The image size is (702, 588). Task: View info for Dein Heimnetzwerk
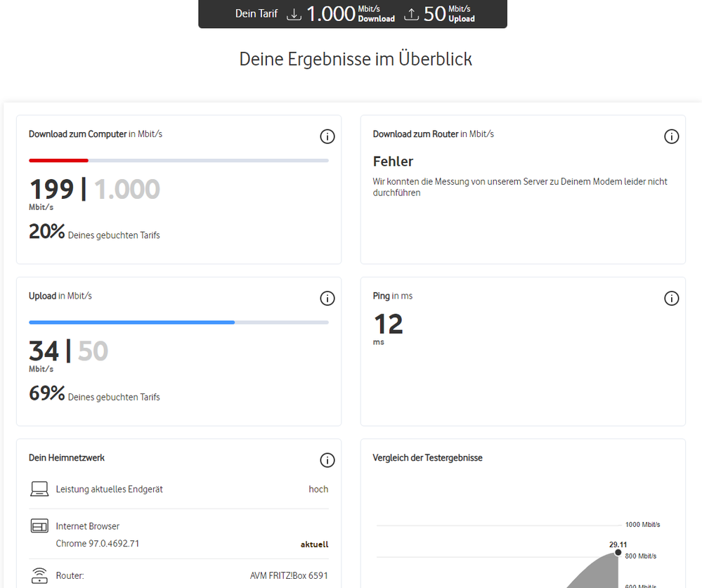(327, 460)
